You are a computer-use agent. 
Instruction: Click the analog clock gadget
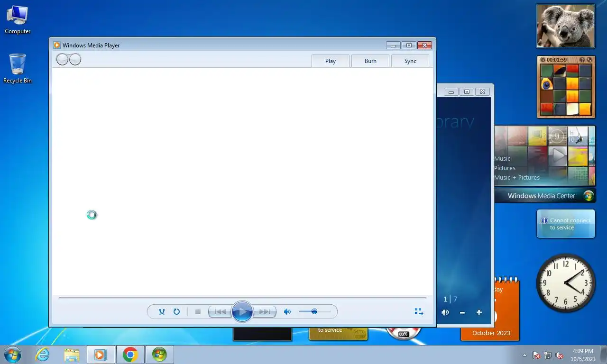coord(566,283)
